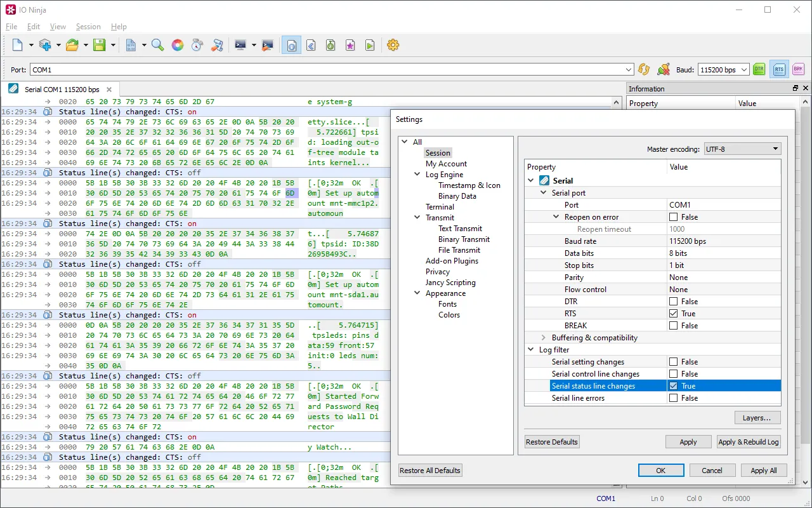Viewport: 812px width, 508px height.
Task: Open the Master encoding dropdown
Action: (742, 149)
